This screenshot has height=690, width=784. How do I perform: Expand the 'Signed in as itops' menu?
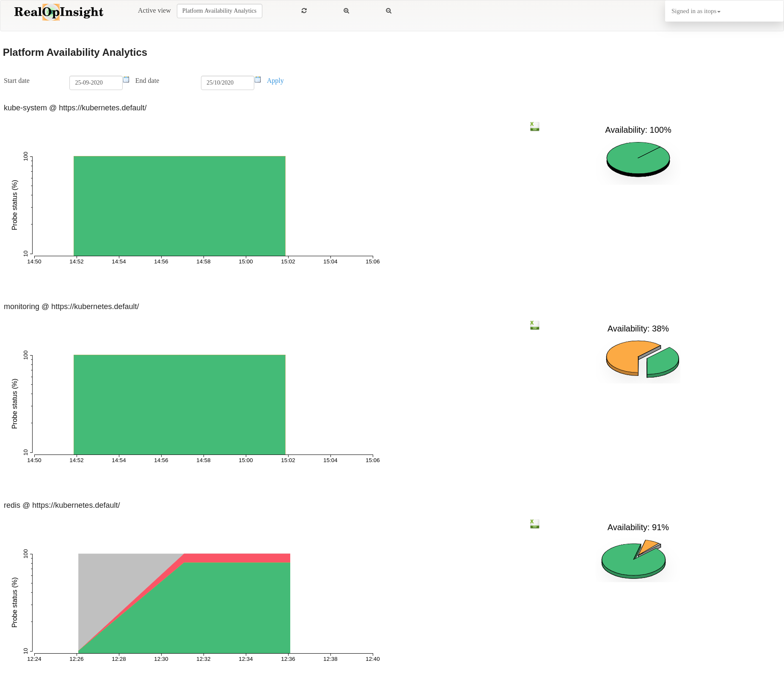pos(696,11)
